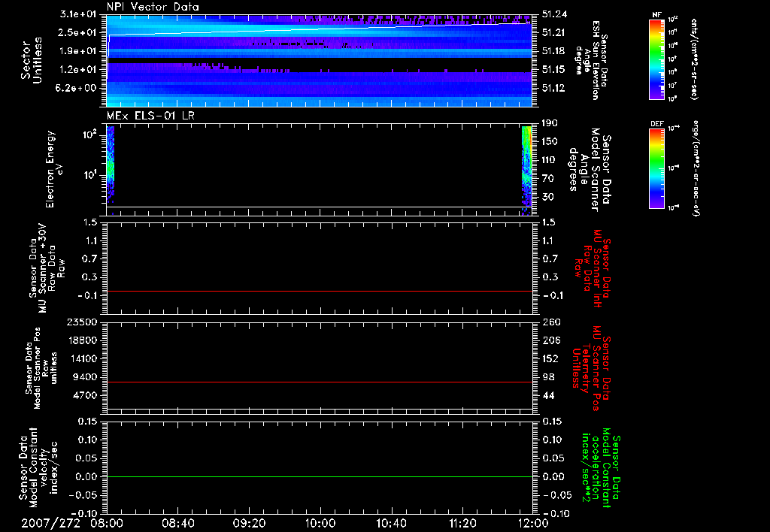
Task: Click the 08:00 time axis label
Action: (x=108, y=523)
